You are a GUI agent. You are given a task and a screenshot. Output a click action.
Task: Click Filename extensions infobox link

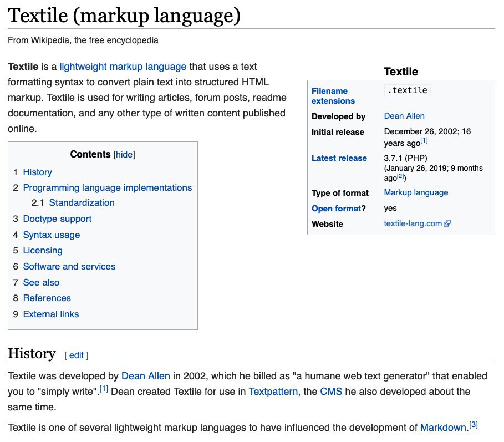coord(333,96)
